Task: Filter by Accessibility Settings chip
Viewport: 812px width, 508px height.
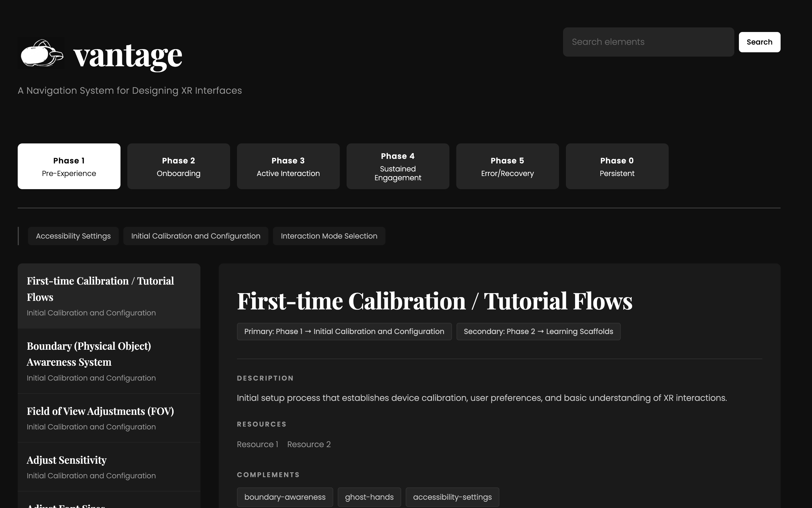Action: (x=73, y=236)
